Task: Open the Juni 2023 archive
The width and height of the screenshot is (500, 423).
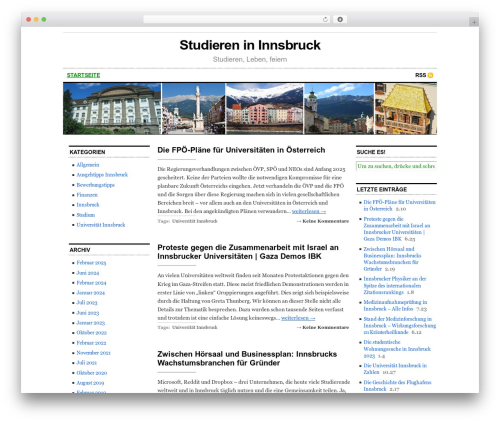Action: pyautogui.click(x=88, y=313)
